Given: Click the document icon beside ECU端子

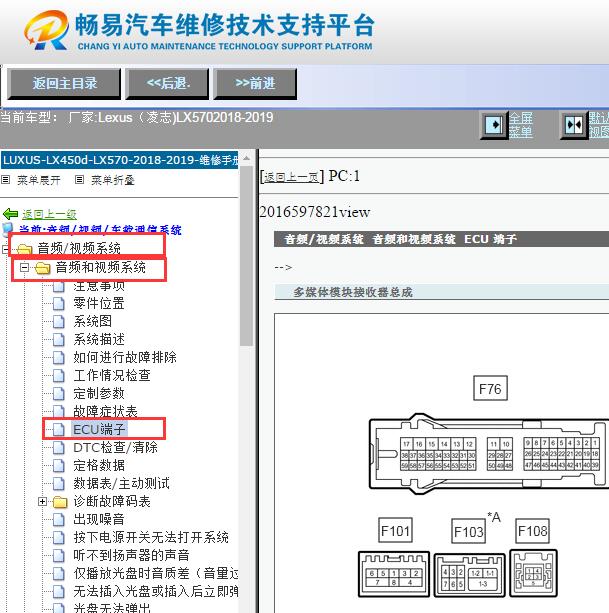Looking at the screenshot, I should [59, 429].
